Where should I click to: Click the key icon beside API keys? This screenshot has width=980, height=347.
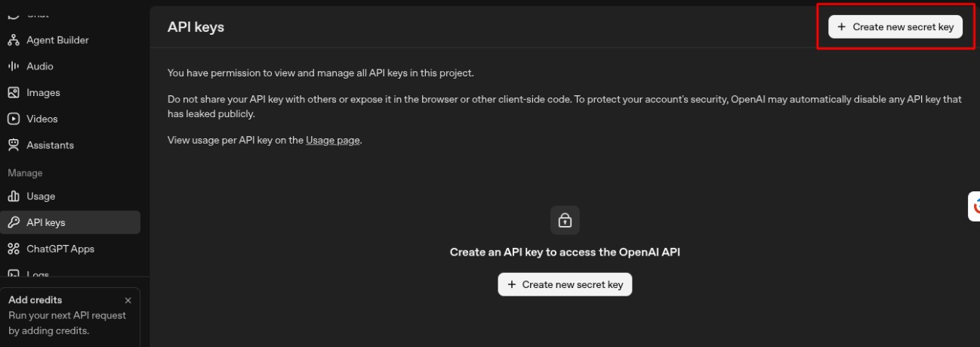point(13,223)
